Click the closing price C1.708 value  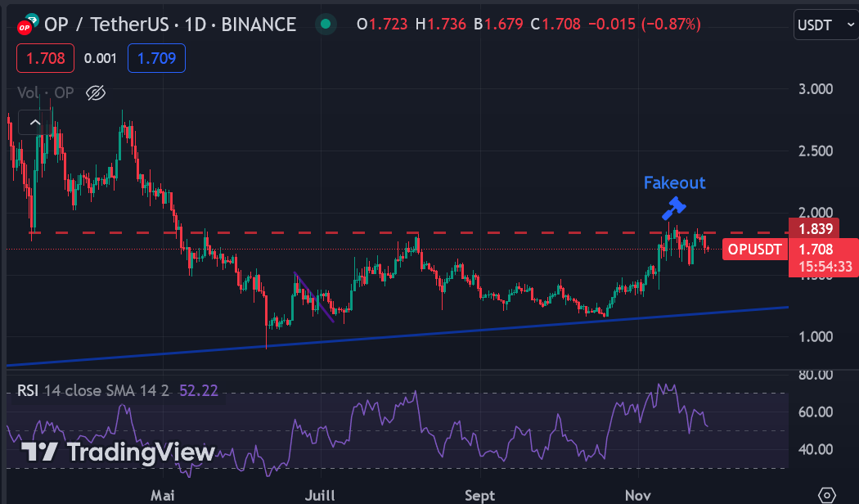555,24
